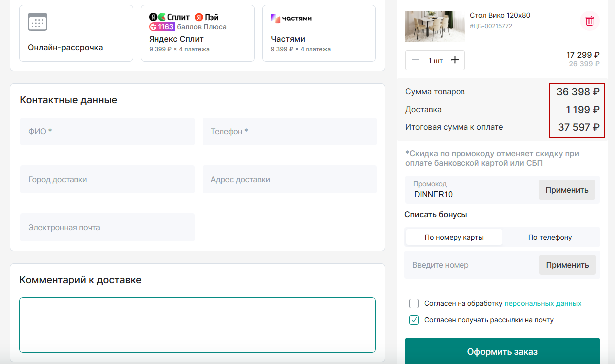
Task: Click the Электронная почта field
Action: pos(107,227)
